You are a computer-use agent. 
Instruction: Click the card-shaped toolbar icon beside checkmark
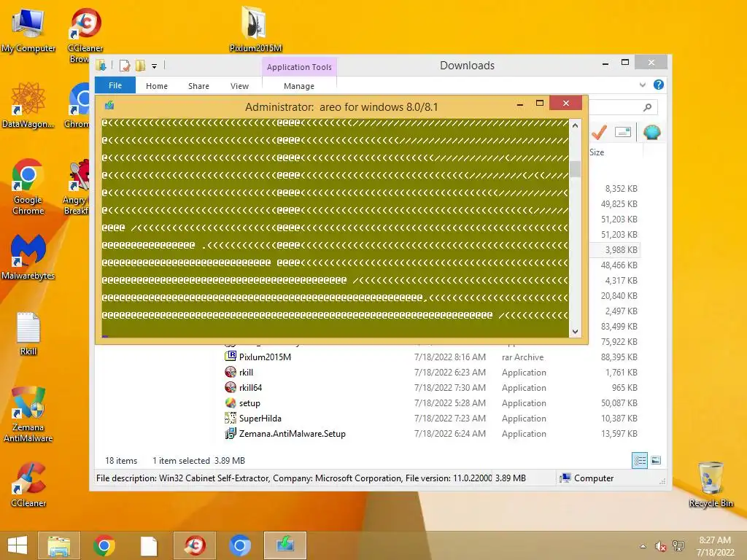coord(623,132)
